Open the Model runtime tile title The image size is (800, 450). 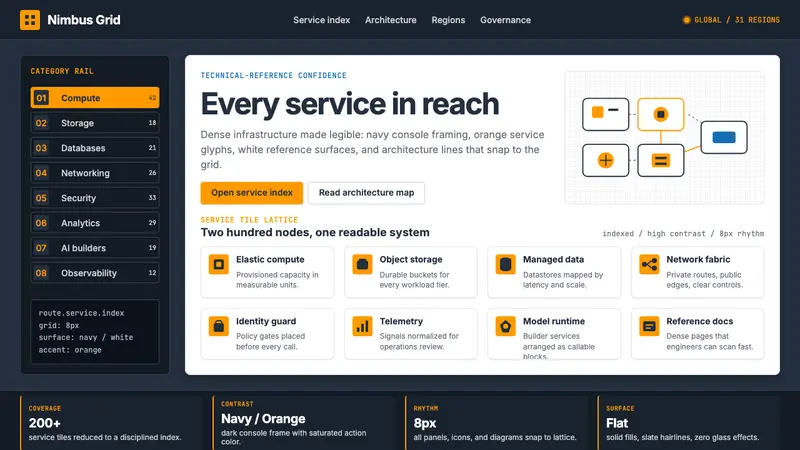(x=554, y=321)
